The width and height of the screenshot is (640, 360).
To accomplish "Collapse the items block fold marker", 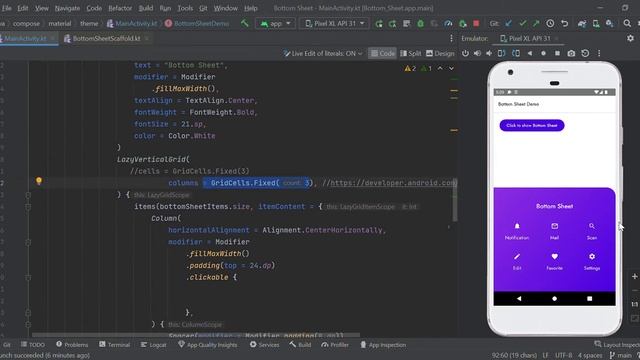I will point(28,207).
